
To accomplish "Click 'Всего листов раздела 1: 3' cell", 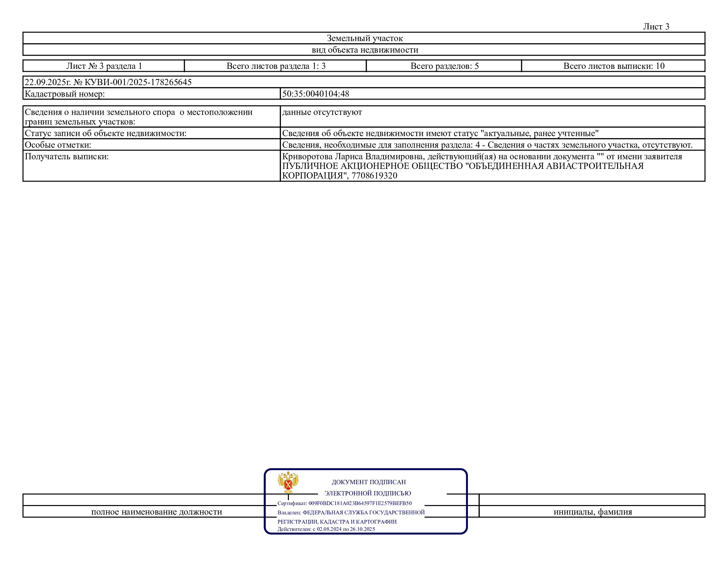I will (x=276, y=66).
